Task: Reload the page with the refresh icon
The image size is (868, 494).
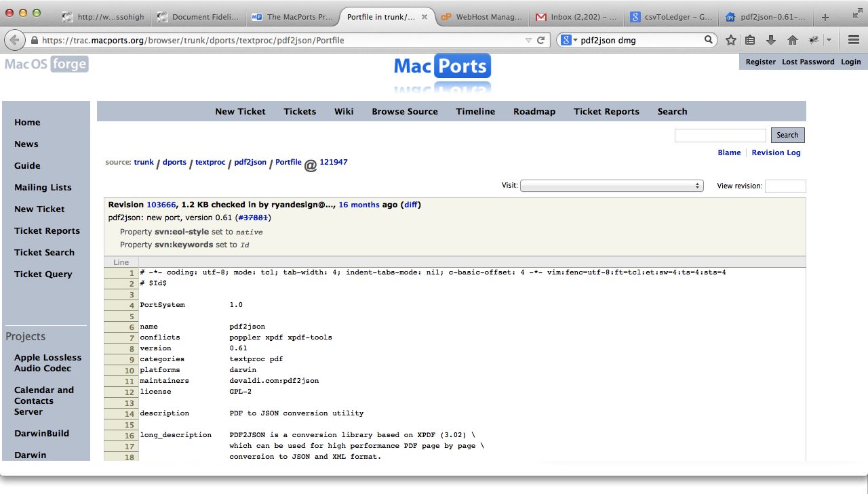Action: [541, 40]
